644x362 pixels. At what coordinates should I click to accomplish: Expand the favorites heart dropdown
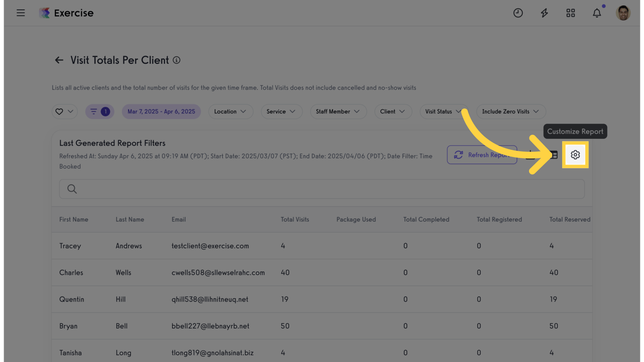pyautogui.click(x=64, y=111)
